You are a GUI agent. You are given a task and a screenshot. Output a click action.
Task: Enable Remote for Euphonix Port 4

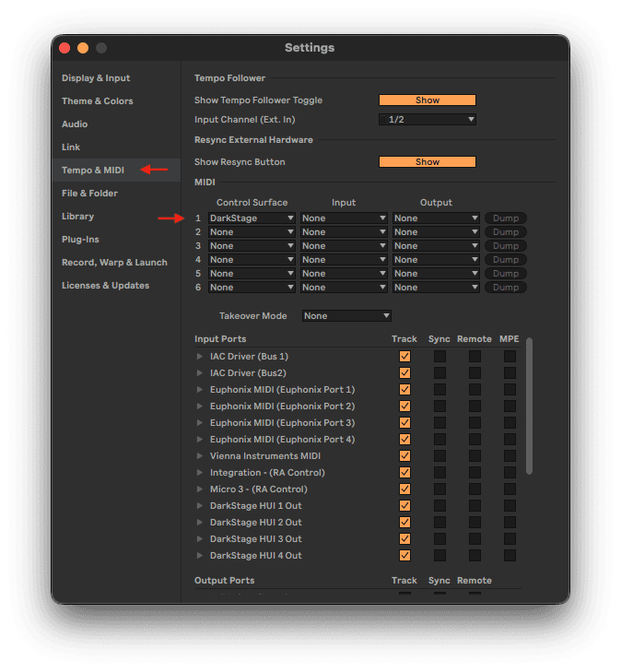click(x=475, y=440)
